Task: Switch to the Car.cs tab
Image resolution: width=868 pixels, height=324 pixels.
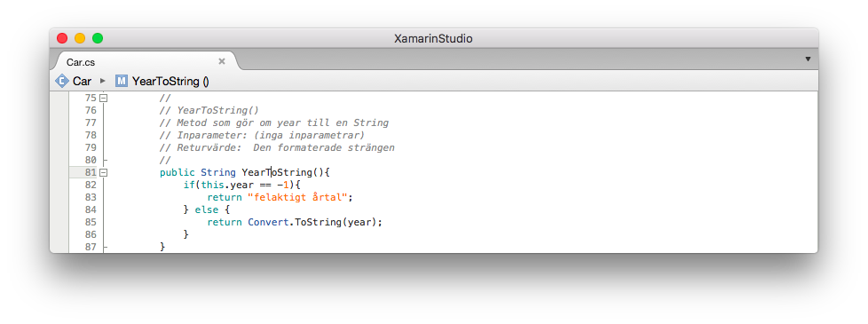Action: pos(81,62)
